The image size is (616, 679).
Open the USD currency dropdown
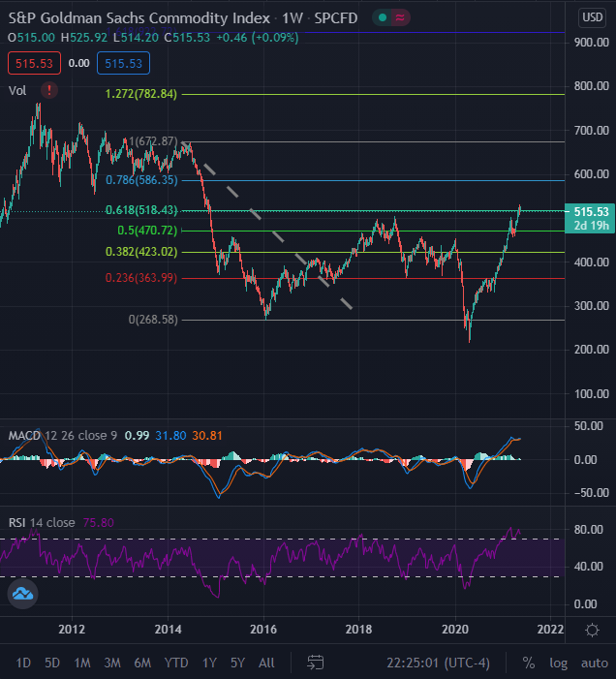(591, 17)
